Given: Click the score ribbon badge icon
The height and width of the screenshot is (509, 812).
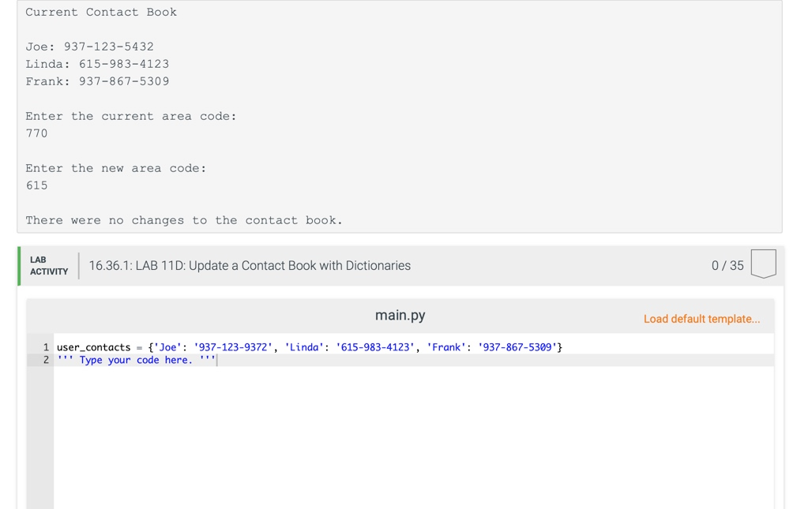Looking at the screenshot, I should [763, 265].
